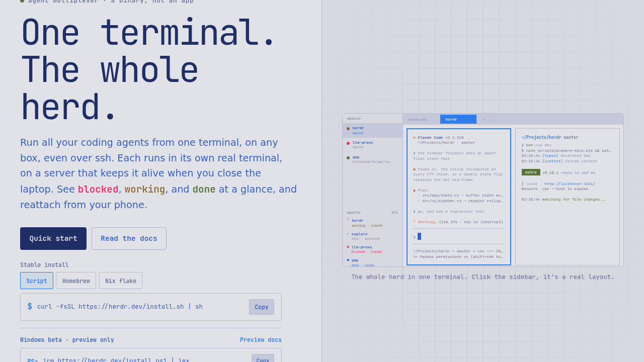Click the plus icon to add tab
Image resolution: width=644 pixels, height=362 pixels.
(x=484, y=119)
